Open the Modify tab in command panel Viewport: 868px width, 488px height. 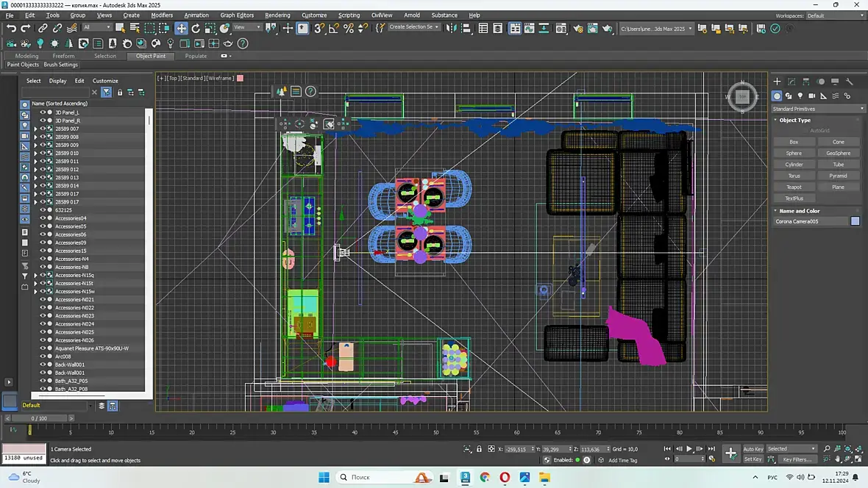click(791, 82)
